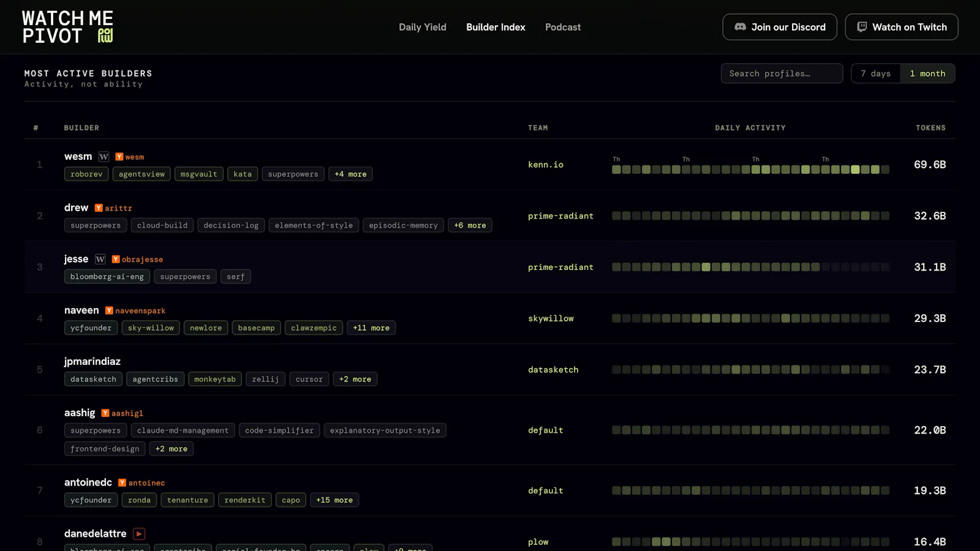
Task: Focus the Search profiles field
Action: click(782, 73)
